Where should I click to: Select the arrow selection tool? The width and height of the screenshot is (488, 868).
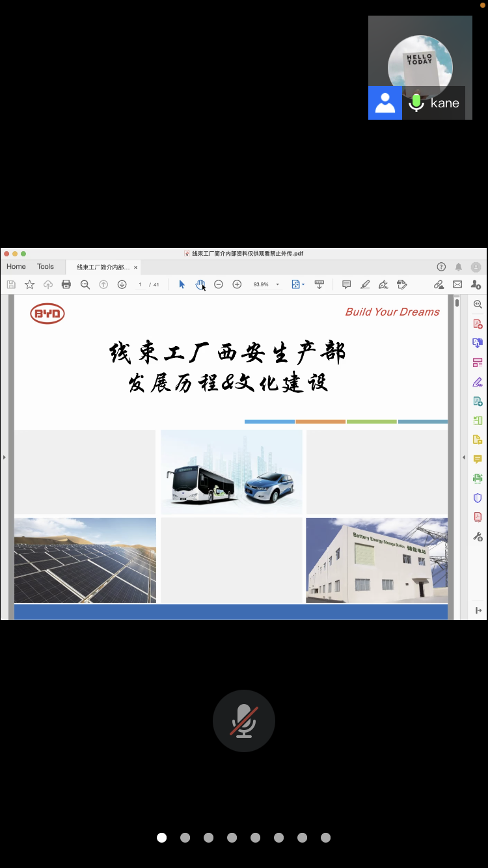click(x=182, y=284)
